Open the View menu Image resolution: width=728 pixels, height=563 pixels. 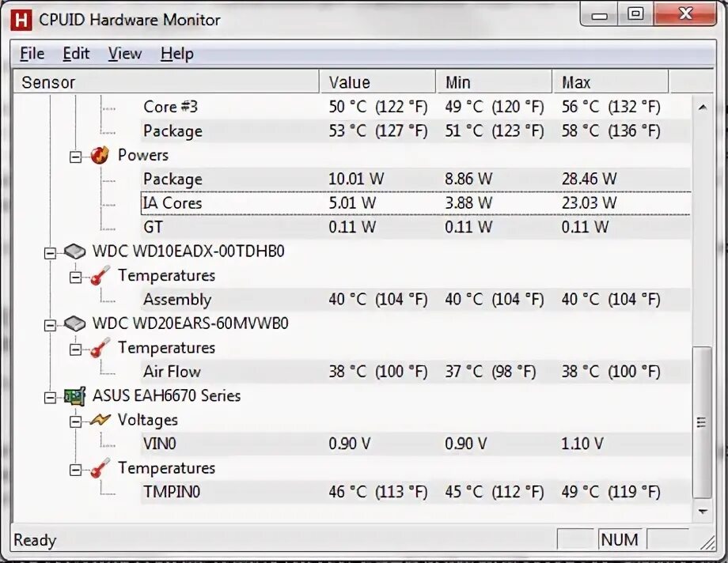pos(125,54)
